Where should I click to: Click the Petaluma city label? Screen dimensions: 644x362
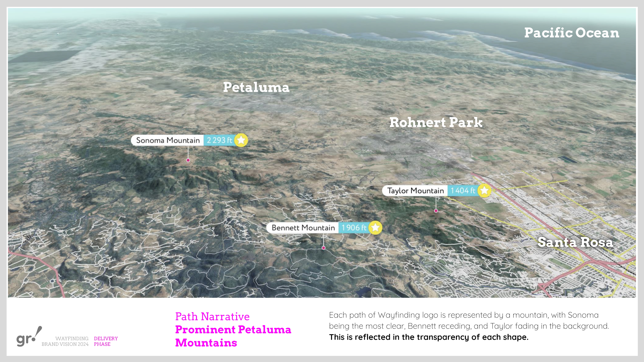[x=256, y=87]
